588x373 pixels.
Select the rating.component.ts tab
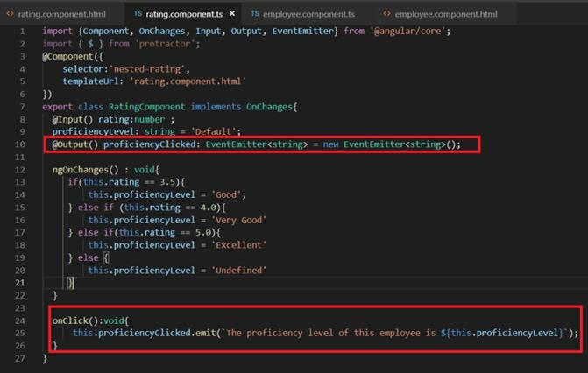[184, 14]
